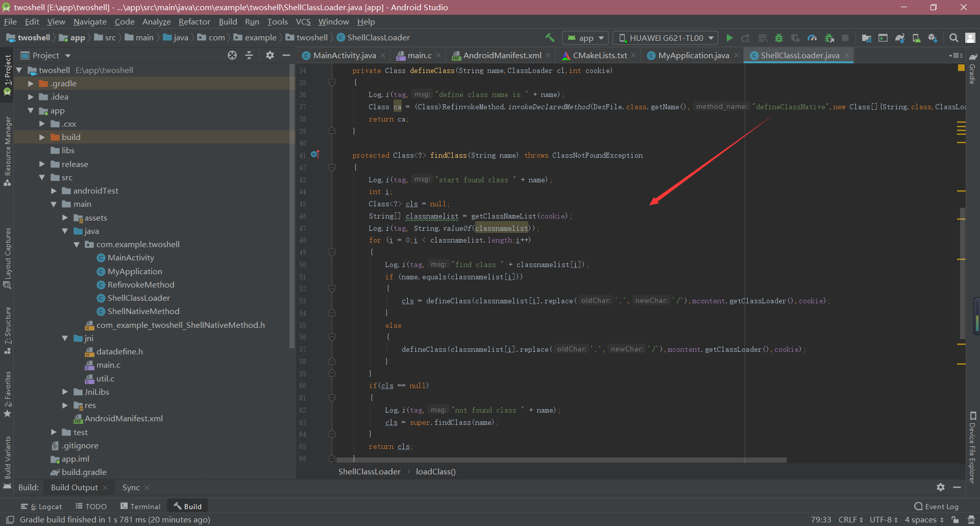Screen dimensions: 980x526
Task: Click the editor horizontal scrollbar
Action: click(x=561, y=460)
